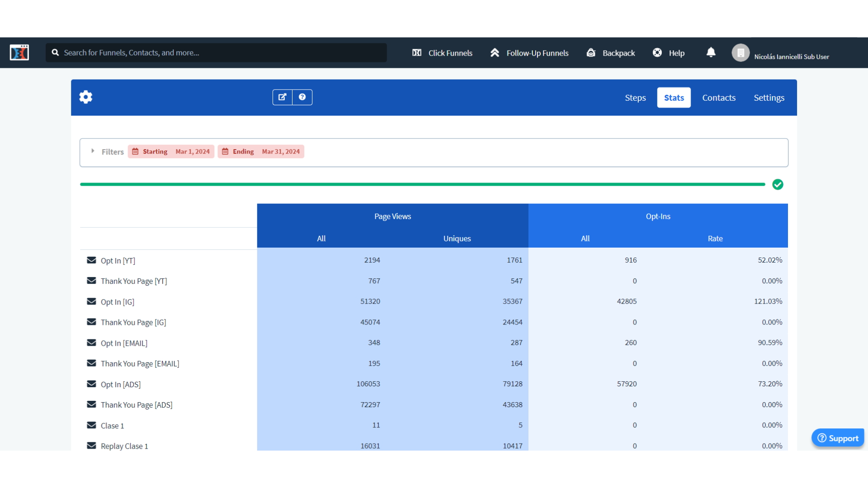
Task: Click the Replay Clase 1 envelope icon
Action: coord(91,446)
